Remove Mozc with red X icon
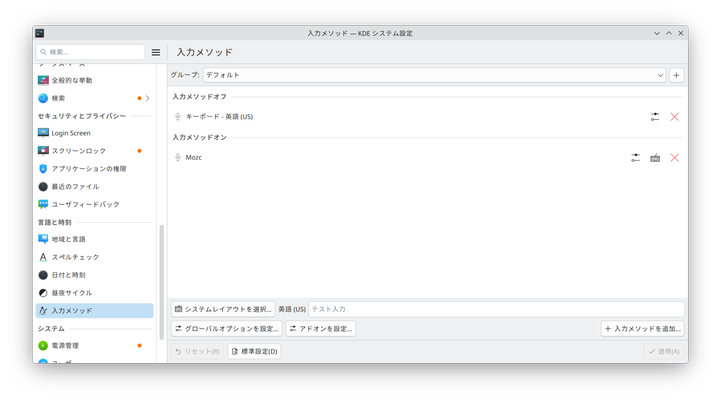This screenshot has width=720, height=401. [675, 158]
